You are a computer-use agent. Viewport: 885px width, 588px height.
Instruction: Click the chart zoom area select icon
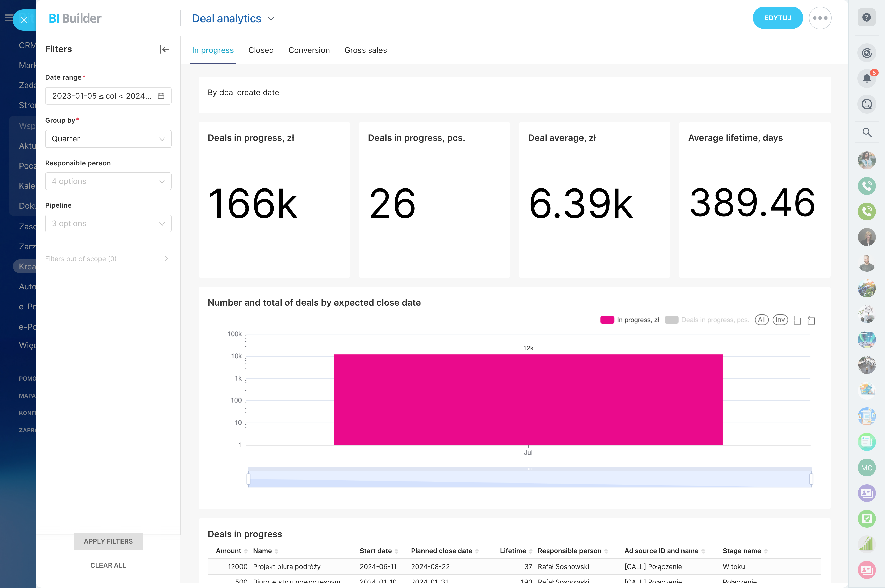[797, 320]
